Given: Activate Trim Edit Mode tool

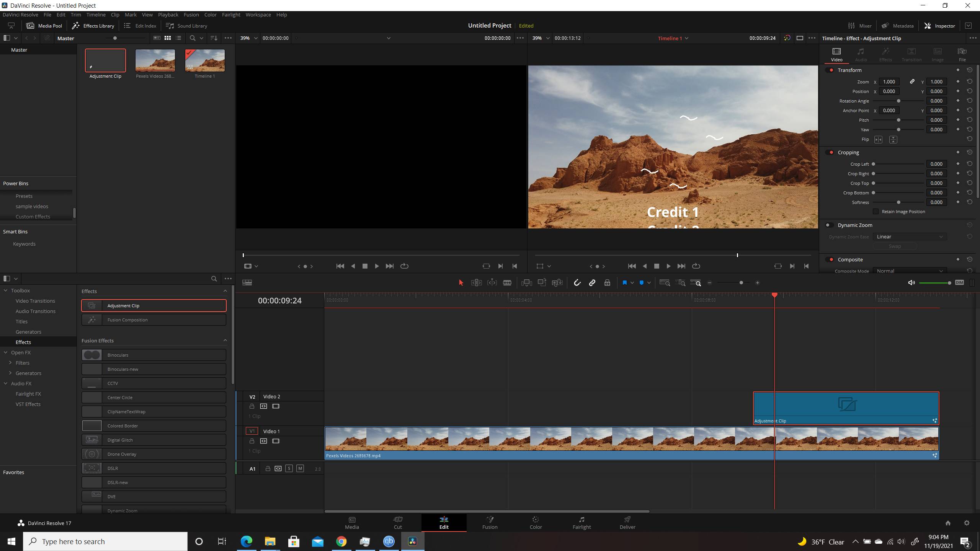Looking at the screenshot, I should [x=476, y=283].
